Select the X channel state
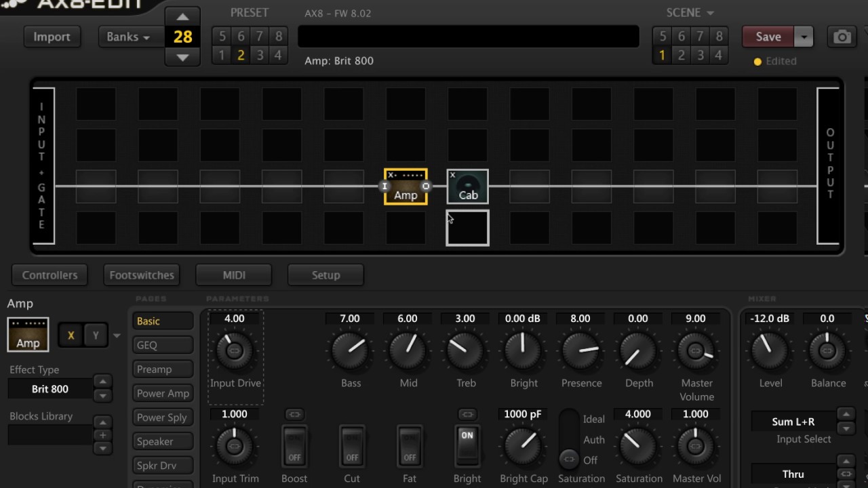 tap(71, 335)
